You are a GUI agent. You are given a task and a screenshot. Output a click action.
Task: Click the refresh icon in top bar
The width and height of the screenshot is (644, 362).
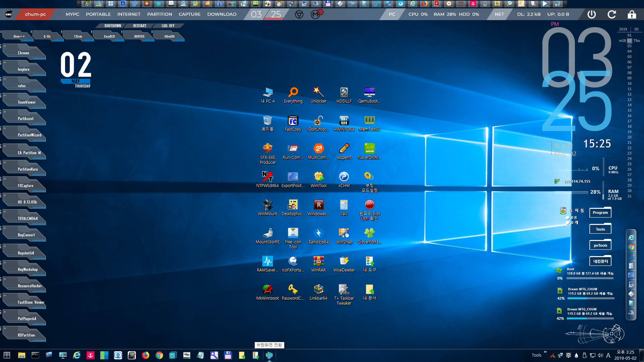point(611,14)
